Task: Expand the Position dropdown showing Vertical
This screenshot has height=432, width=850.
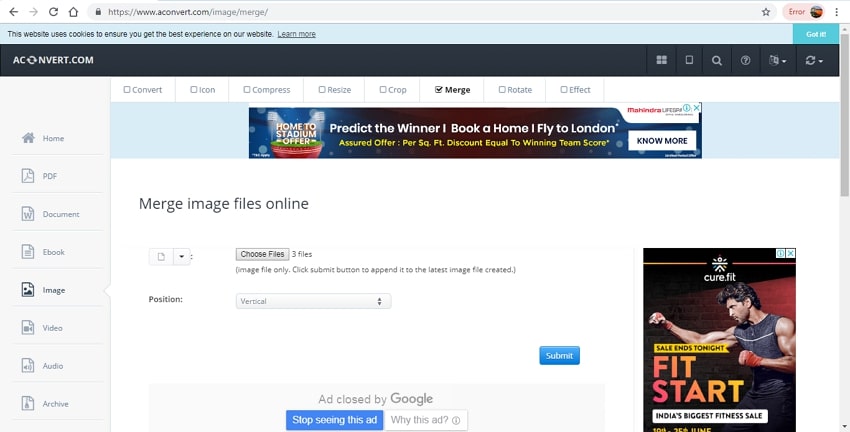Action: point(313,301)
